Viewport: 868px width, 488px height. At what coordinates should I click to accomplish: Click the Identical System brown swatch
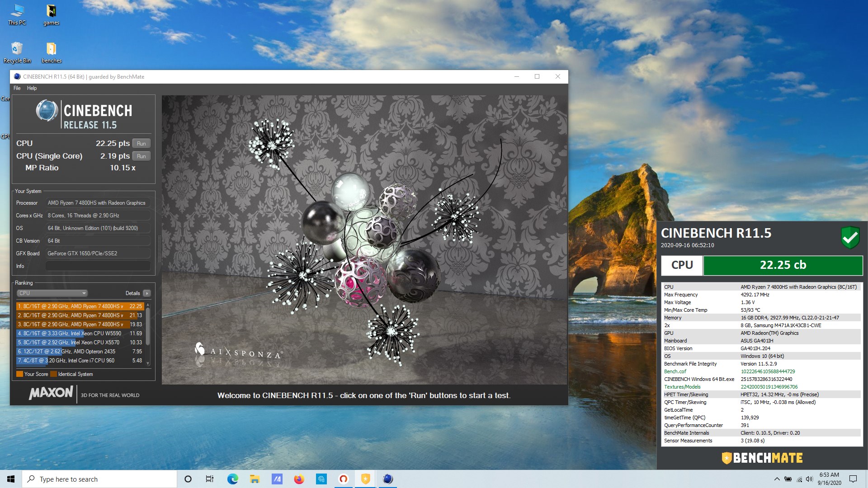tap(53, 374)
